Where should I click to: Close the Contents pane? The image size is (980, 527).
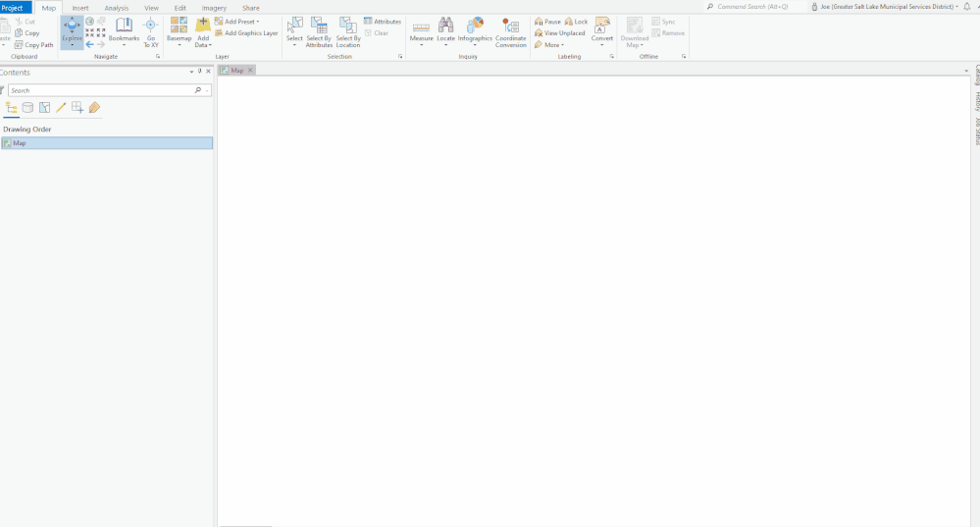coord(208,72)
